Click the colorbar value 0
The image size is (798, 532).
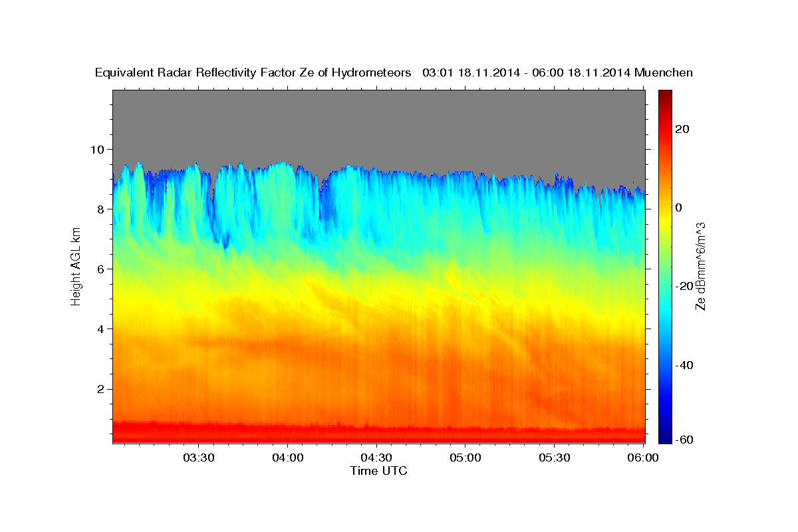click(x=679, y=207)
